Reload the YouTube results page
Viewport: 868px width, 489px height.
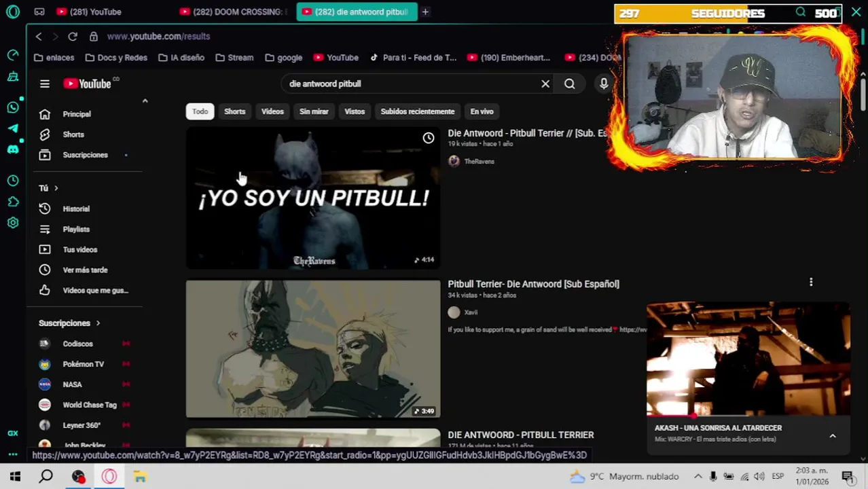point(73,36)
